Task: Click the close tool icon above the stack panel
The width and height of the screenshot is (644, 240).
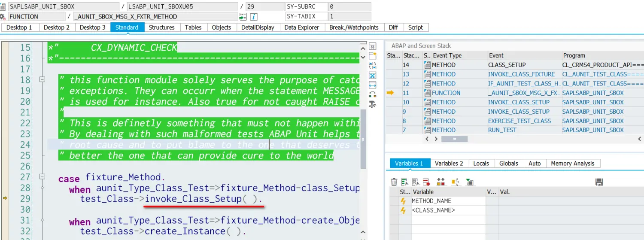Action: pyautogui.click(x=372, y=46)
